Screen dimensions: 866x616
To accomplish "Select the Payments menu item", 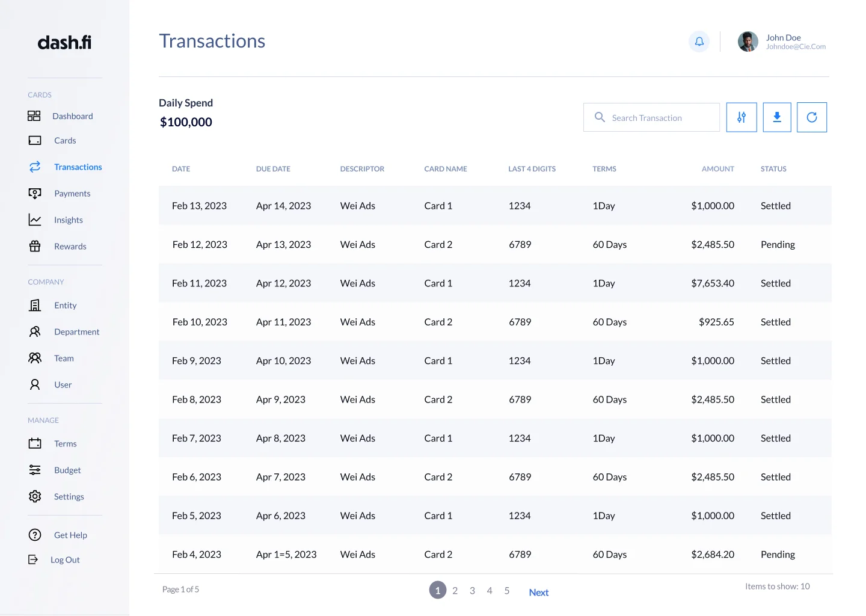I will (72, 194).
